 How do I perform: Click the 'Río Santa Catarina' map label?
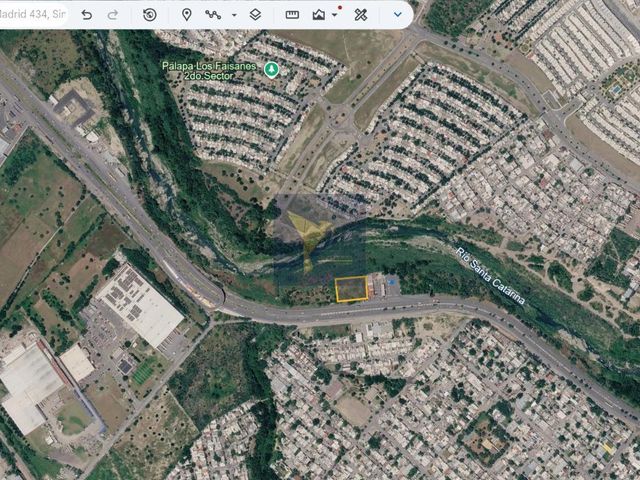click(x=491, y=276)
